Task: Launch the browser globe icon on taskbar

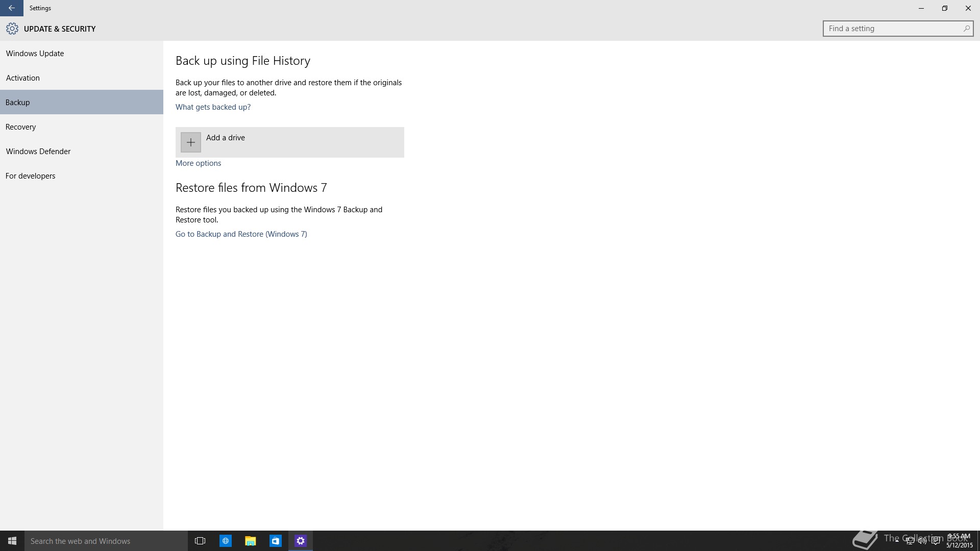Action: 225,541
